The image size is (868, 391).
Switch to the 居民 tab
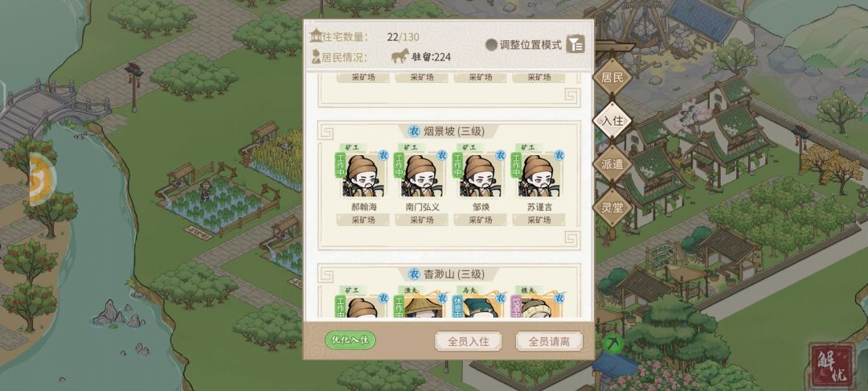point(612,77)
